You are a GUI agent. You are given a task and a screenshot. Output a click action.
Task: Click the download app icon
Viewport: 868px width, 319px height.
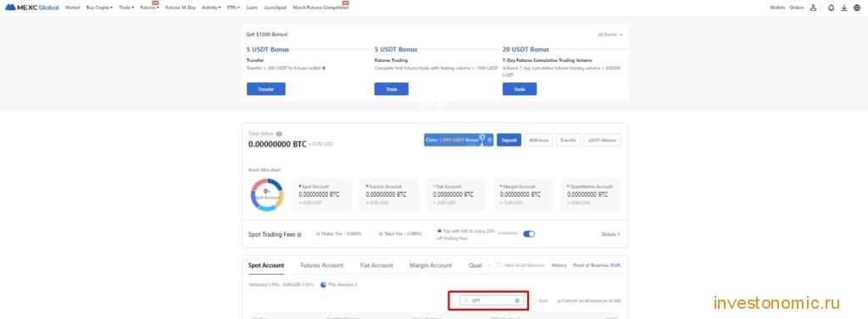844,8
